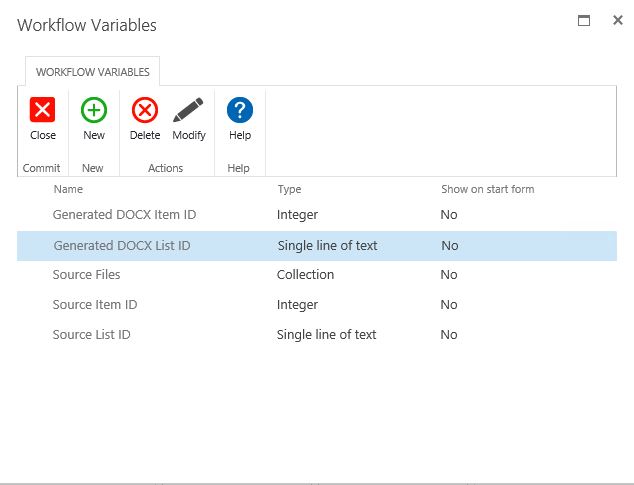Click the green New variable icon
This screenshot has height=485, width=634.
pos(94,110)
